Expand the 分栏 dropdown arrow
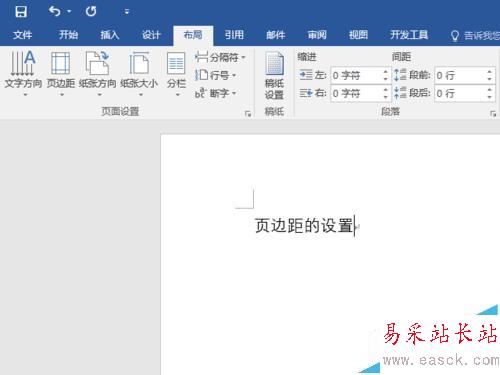 click(178, 95)
